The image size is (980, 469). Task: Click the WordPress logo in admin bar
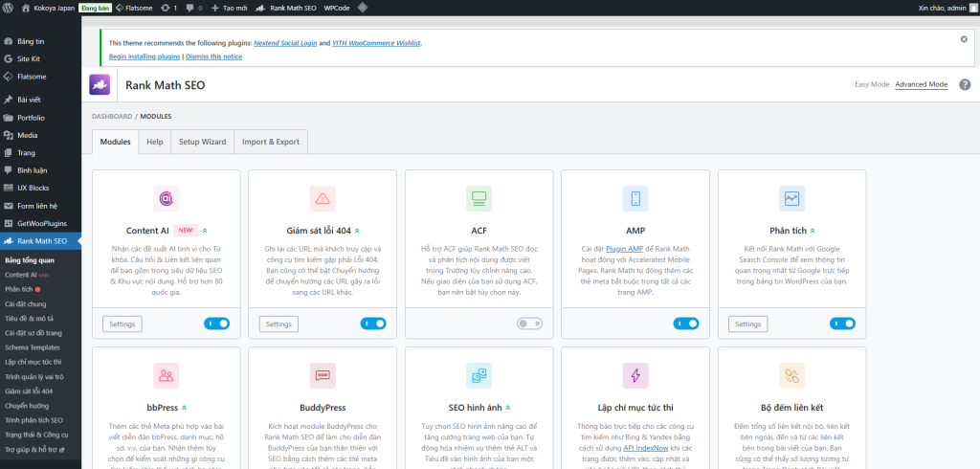click(8, 8)
